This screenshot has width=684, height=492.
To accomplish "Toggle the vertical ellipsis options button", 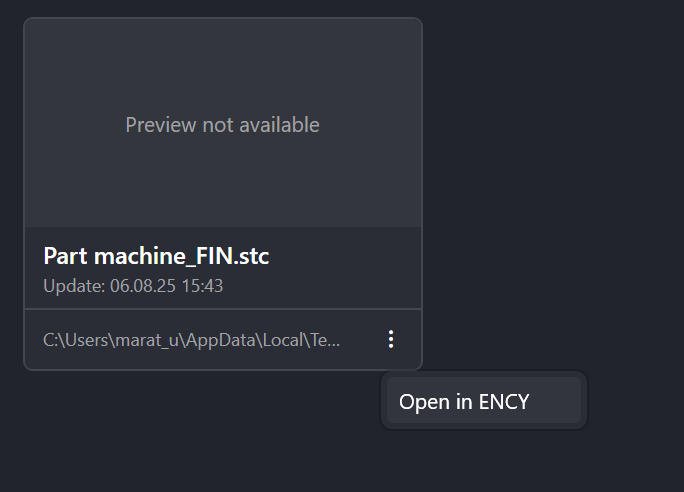I will [x=391, y=340].
